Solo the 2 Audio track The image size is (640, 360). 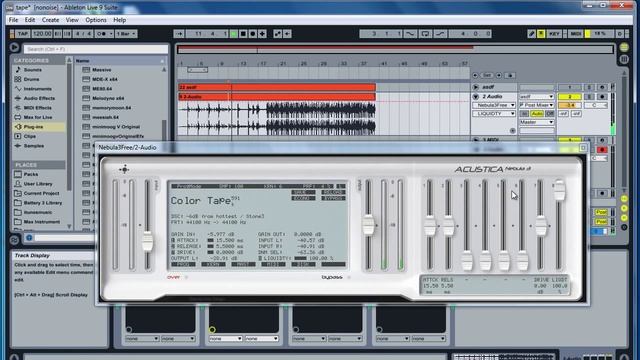(589, 97)
